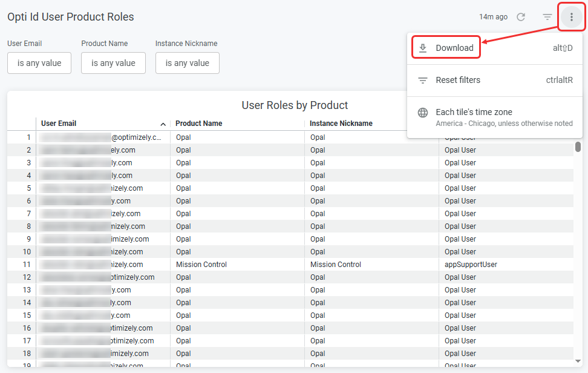Sort by User Email ascending arrow

(x=163, y=124)
